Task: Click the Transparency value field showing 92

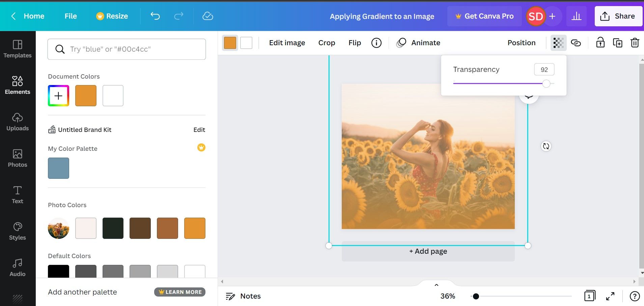Action: pos(544,69)
